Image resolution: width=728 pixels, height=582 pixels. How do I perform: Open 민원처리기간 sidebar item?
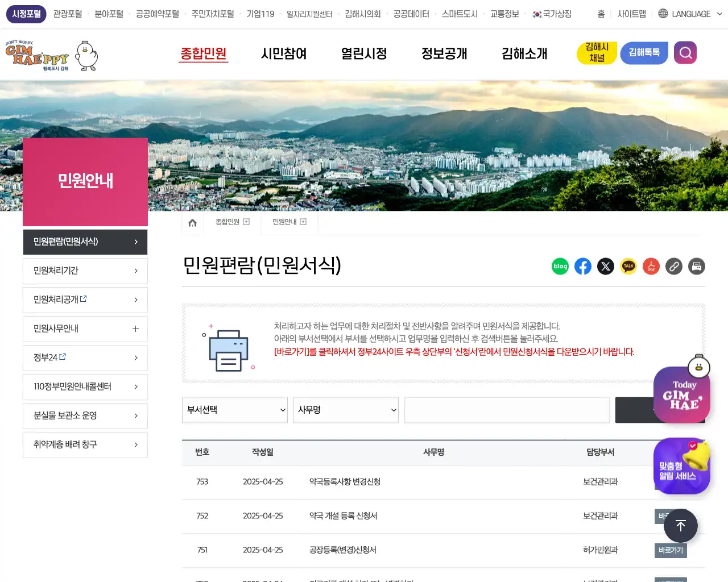(85, 271)
